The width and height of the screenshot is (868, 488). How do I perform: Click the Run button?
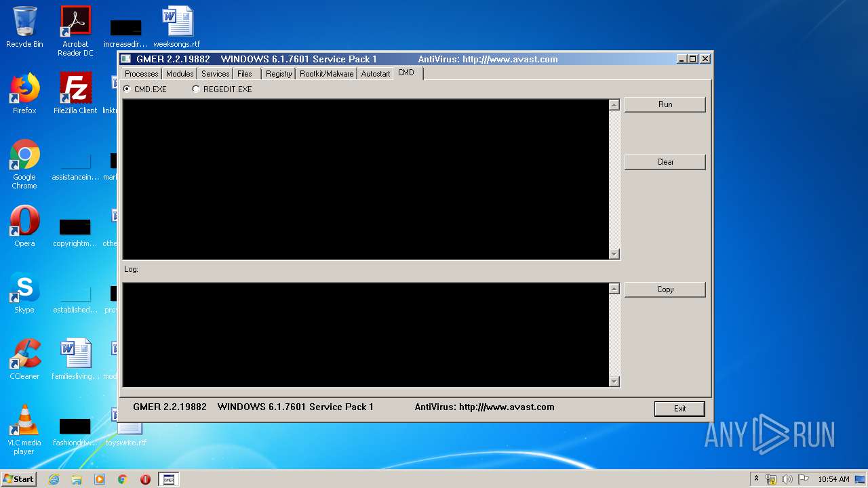(x=665, y=104)
